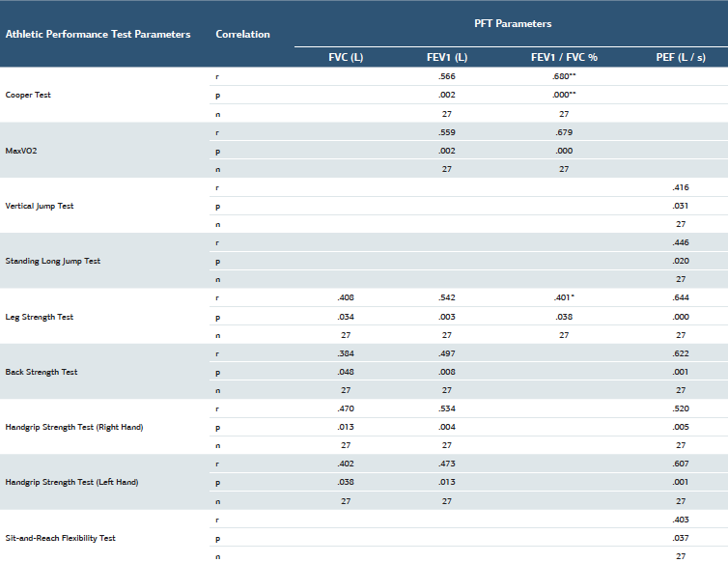Click the "Cooper Test" row label

coord(28,95)
